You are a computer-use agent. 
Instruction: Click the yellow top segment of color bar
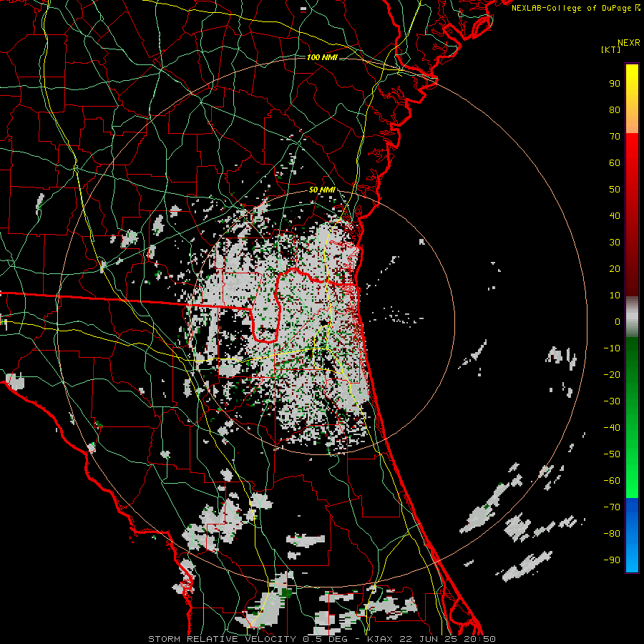click(632, 99)
